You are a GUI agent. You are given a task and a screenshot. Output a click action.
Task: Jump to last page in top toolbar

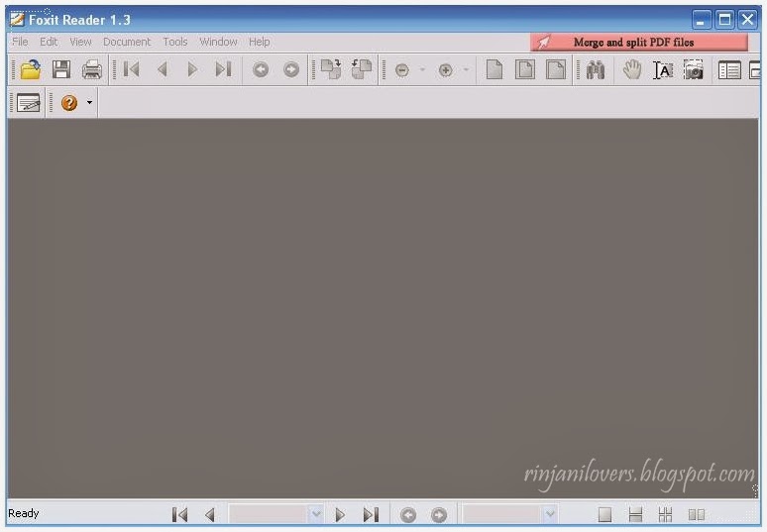tap(223, 69)
